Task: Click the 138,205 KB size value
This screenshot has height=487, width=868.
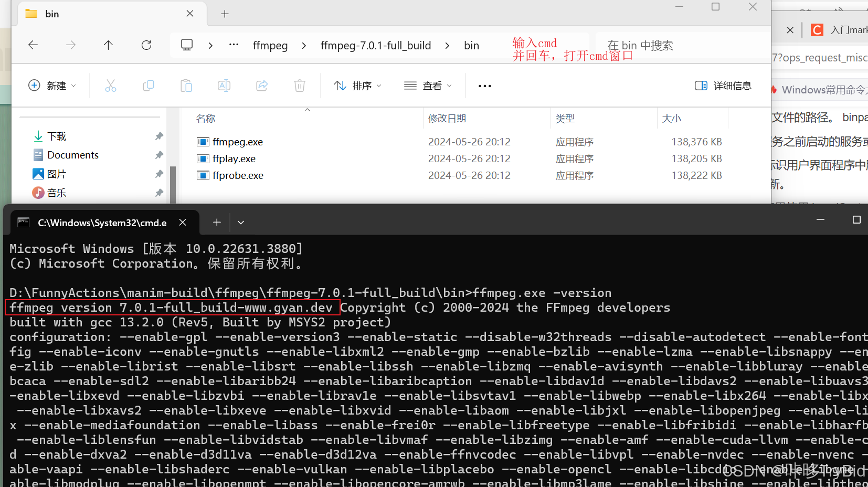Action: 696,158
